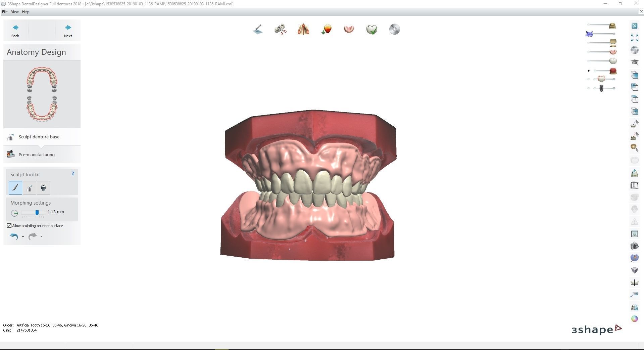
Task: Click the tooth chart arch thumbnail
Action: click(42, 94)
